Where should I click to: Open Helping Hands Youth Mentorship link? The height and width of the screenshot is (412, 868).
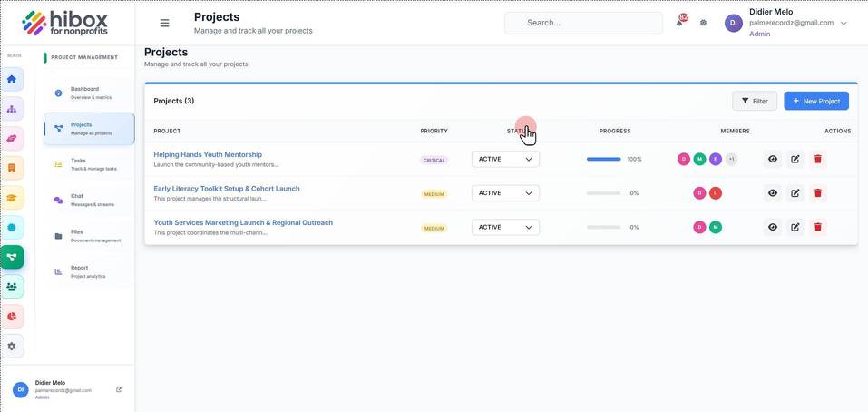[x=208, y=154]
